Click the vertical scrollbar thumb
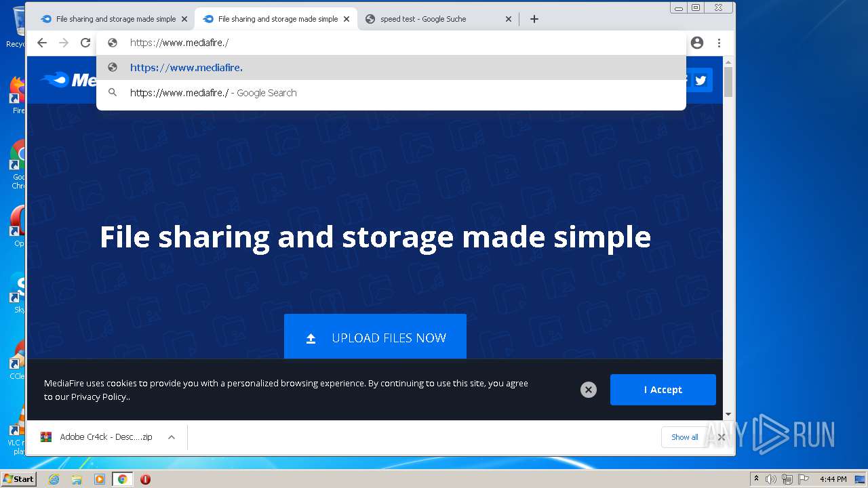This screenshot has width=868, height=488. point(728,82)
